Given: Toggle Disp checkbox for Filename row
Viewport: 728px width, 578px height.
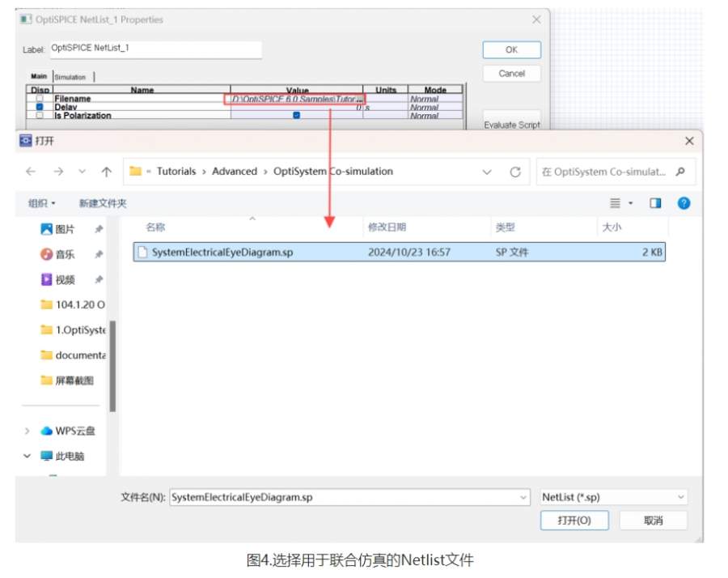Looking at the screenshot, I should coord(40,99).
